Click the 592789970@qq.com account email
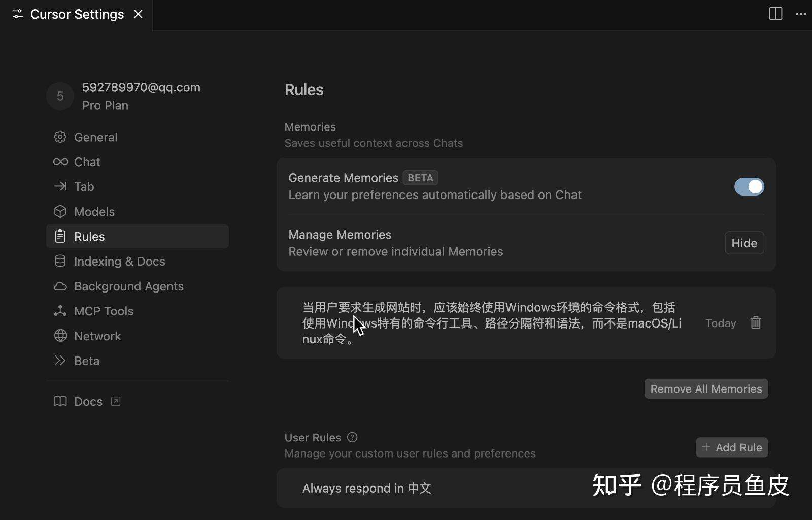This screenshot has height=520, width=812. click(141, 87)
